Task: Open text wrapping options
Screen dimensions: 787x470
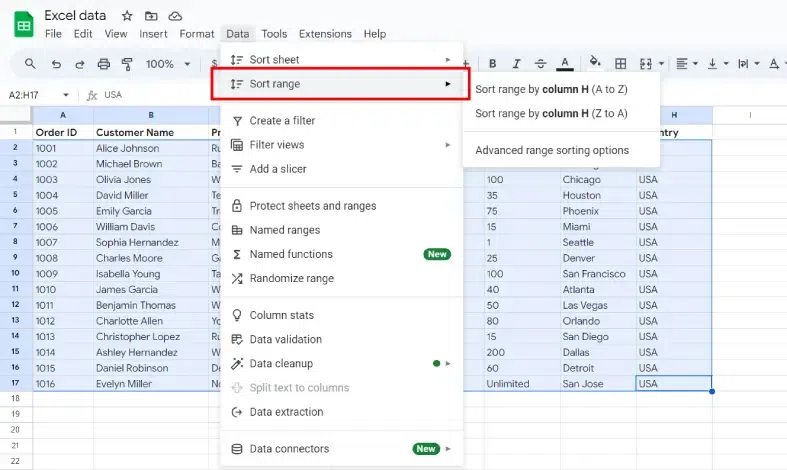Action: point(743,64)
